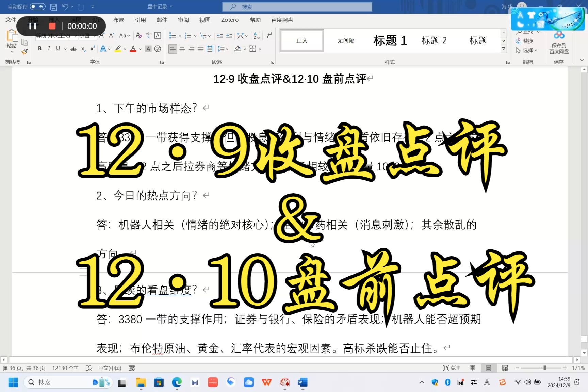588x392 pixels.
Task: Click 保存到百度网盘 save button
Action: pos(559,44)
